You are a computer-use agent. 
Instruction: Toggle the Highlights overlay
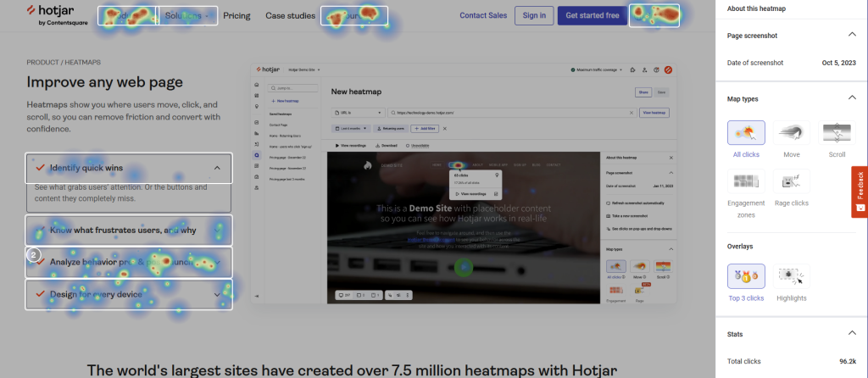click(792, 276)
